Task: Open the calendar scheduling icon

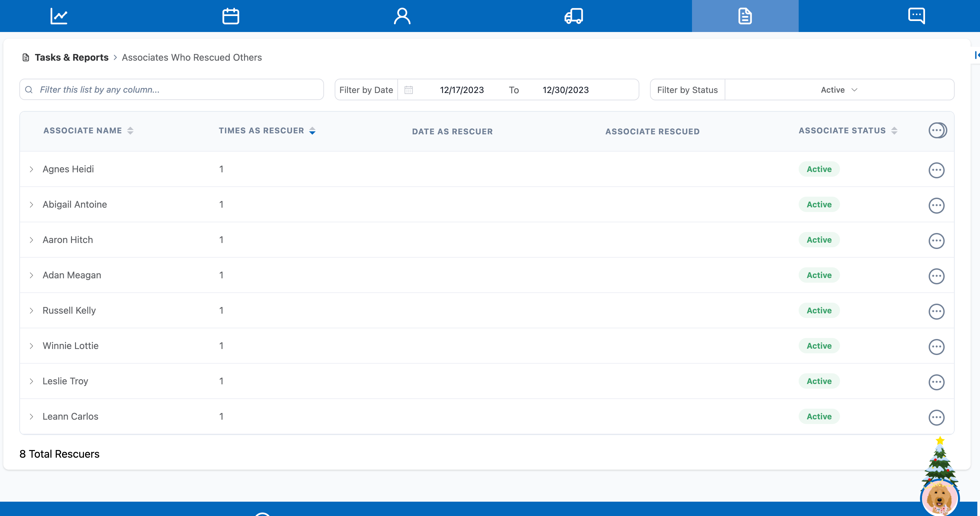Action: (x=231, y=16)
